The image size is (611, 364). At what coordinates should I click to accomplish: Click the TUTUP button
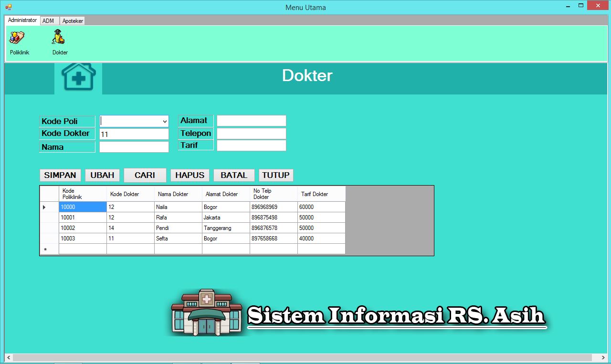[x=275, y=175]
